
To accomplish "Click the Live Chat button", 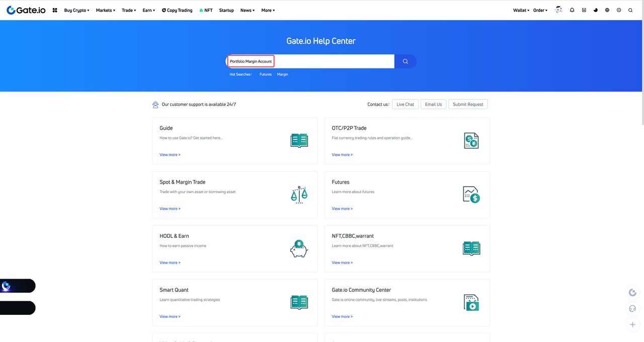I will pyautogui.click(x=406, y=104).
